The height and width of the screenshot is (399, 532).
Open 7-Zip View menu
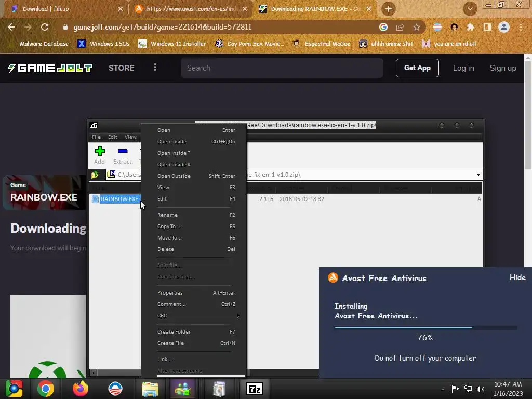click(130, 137)
